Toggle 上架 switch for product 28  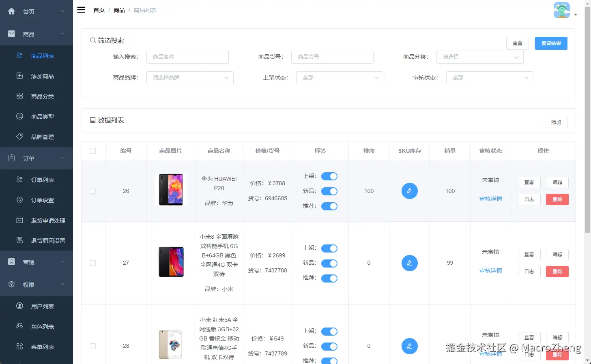click(329, 332)
